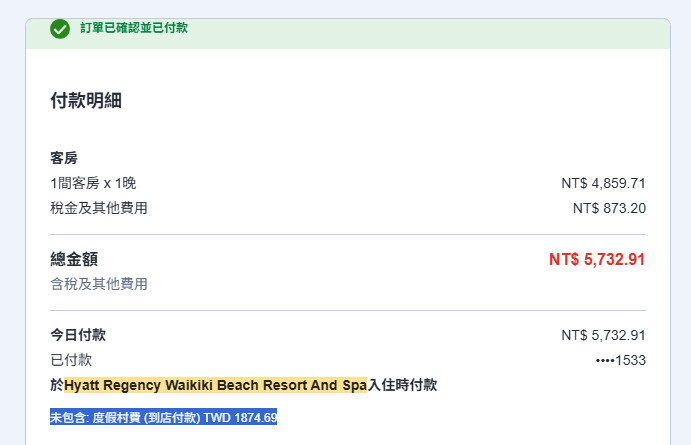The width and height of the screenshot is (691, 445).
Task: Click the tax amount NT$ 873.20
Action: tap(609, 208)
